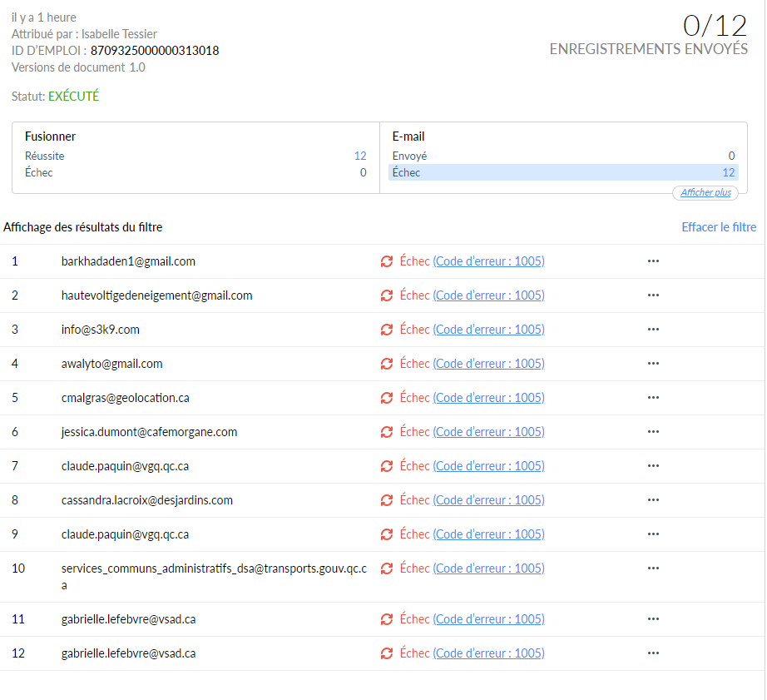Select the E-mail Échec filter row
The image size is (767, 700).
(x=562, y=172)
